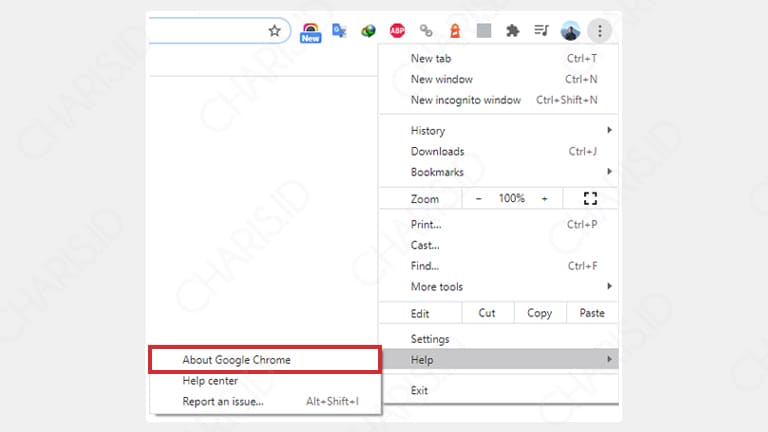Click Copy in the Edit row
Image resolution: width=768 pixels, height=432 pixels.
click(540, 313)
